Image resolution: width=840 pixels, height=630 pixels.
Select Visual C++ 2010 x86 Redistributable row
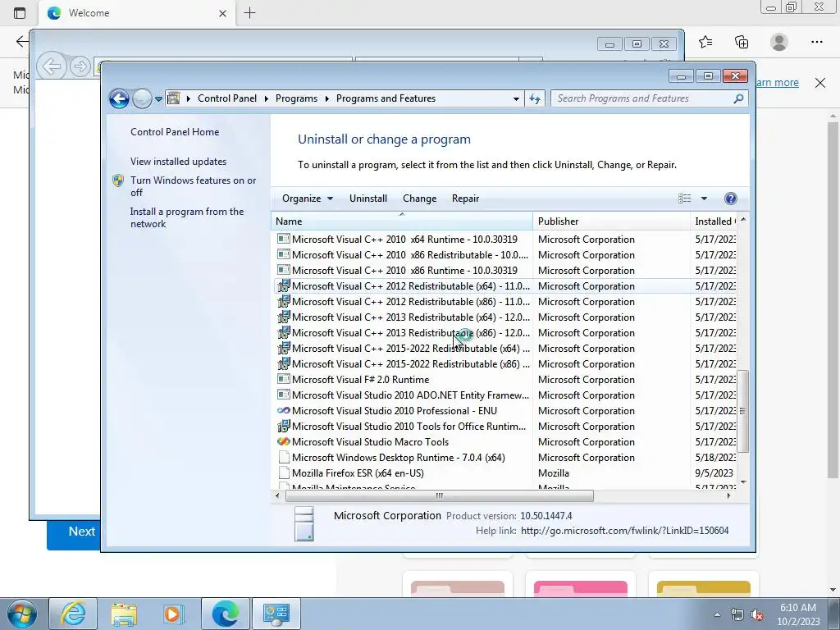[x=505, y=255]
